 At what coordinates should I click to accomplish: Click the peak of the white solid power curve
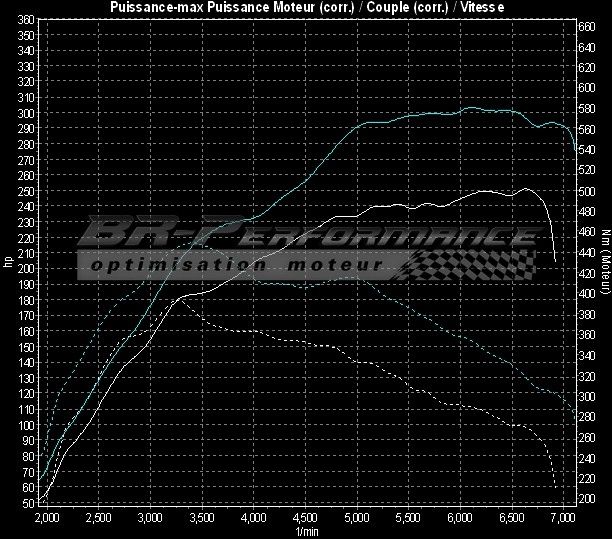click(524, 188)
